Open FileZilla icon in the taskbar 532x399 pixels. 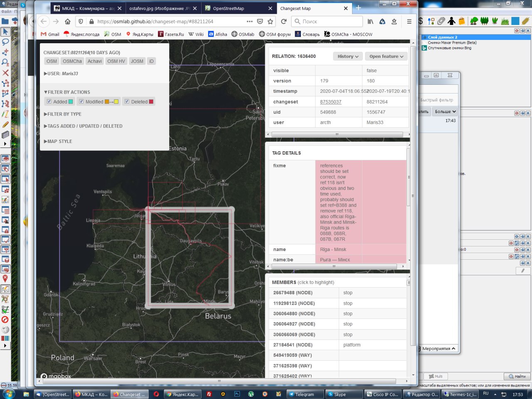[x=209, y=394]
